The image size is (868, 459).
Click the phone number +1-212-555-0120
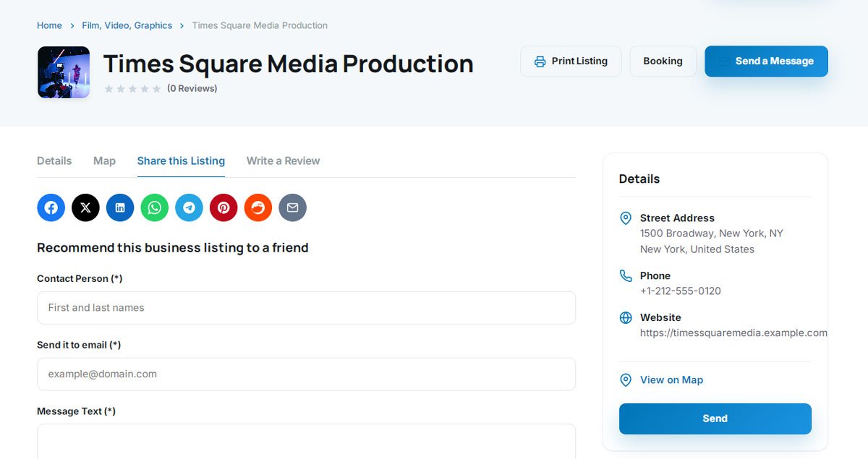click(x=681, y=291)
